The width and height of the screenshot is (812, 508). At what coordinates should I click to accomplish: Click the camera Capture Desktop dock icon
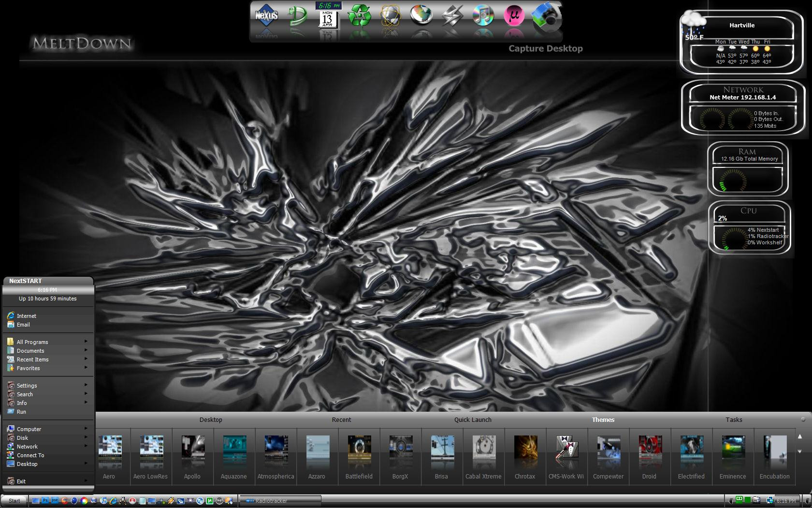pos(546,17)
